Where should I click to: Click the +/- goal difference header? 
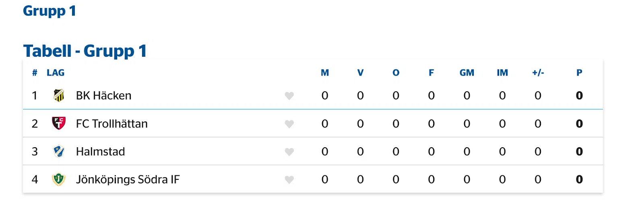pyautogui.click(x=538, y=73)
